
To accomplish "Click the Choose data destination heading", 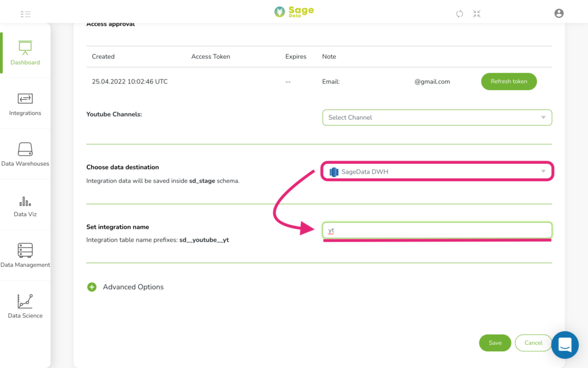I will pyautogui.click(x=123, y=167).
